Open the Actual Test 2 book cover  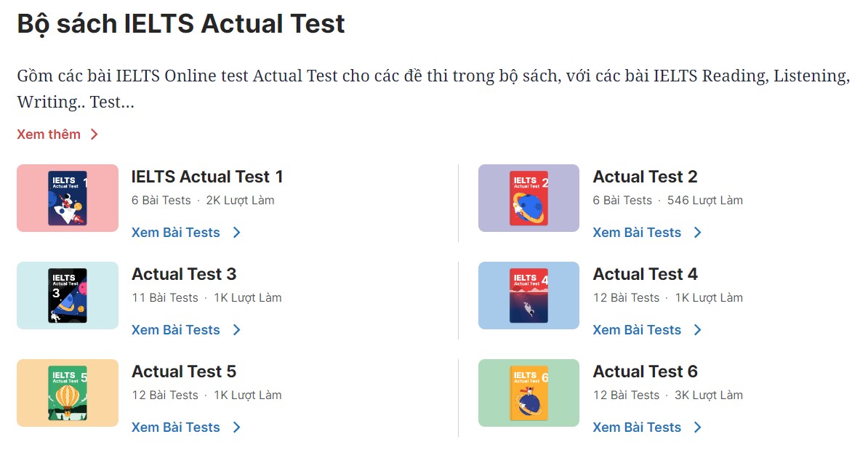(x=529, y=198)
